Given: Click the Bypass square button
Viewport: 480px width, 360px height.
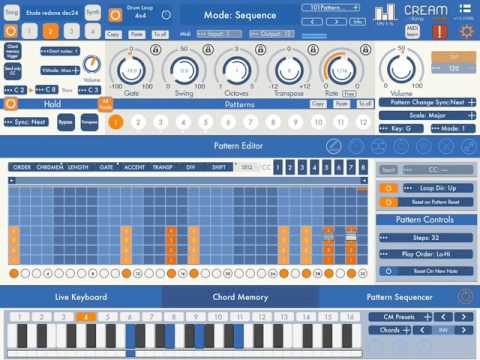Looking at the screenshot, I should click(x=66, y=122).
